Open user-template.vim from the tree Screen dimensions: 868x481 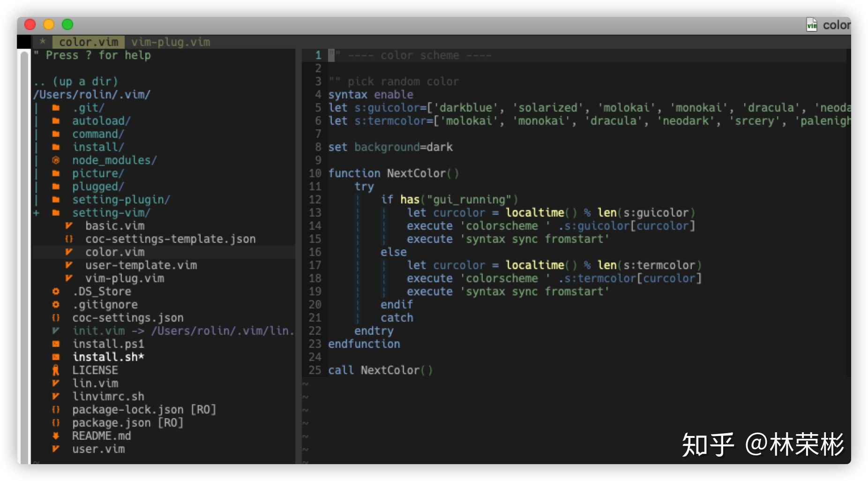pos(141,265)
